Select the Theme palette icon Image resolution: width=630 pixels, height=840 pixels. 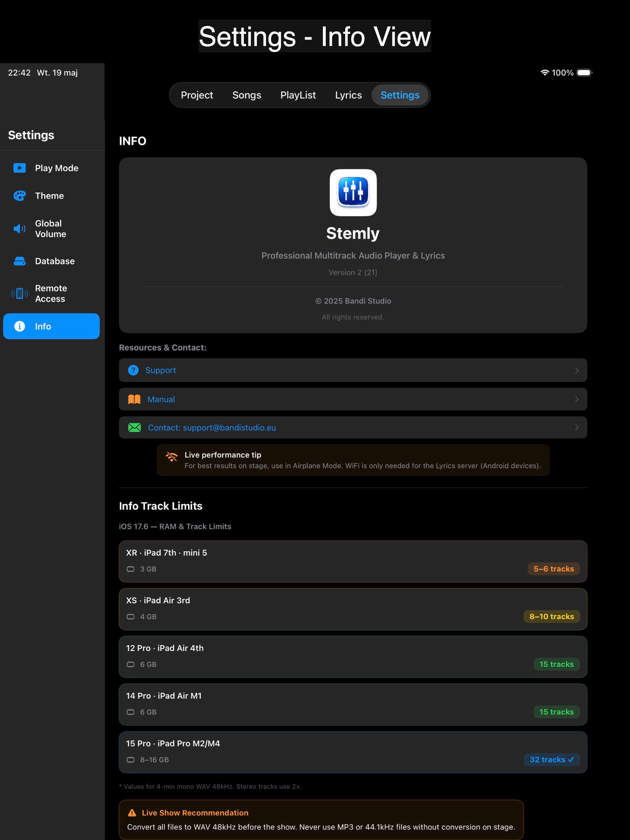point(19,196)
